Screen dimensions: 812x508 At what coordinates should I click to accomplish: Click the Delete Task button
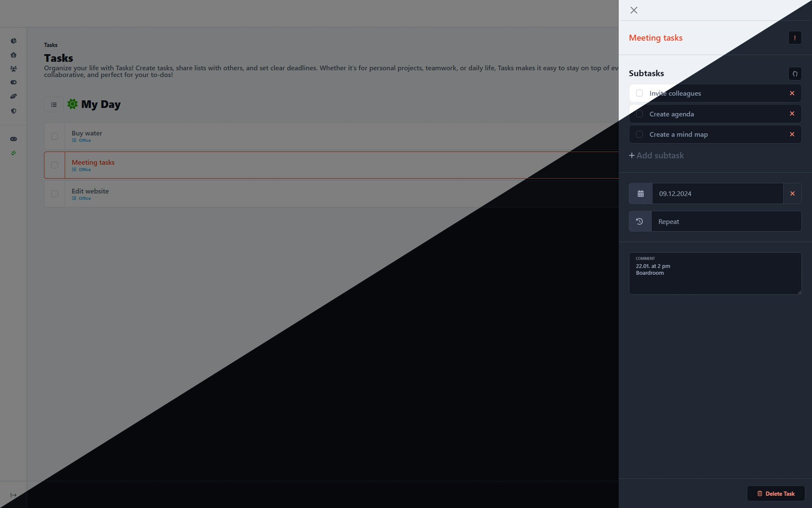pos(776,494)
